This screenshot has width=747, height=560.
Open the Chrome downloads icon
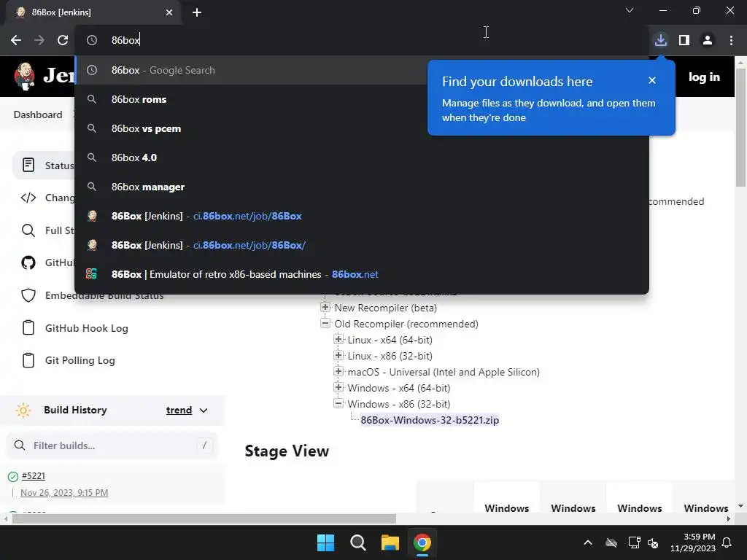point(660,40)
